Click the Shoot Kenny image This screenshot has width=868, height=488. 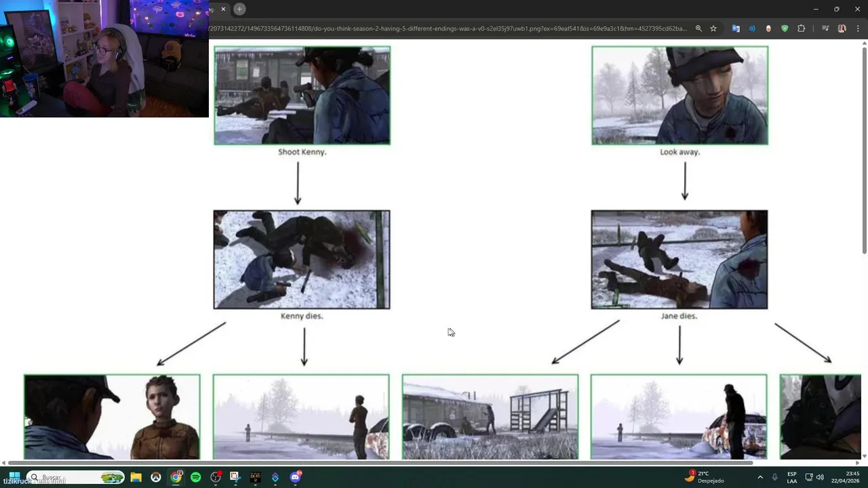(302, 96)
